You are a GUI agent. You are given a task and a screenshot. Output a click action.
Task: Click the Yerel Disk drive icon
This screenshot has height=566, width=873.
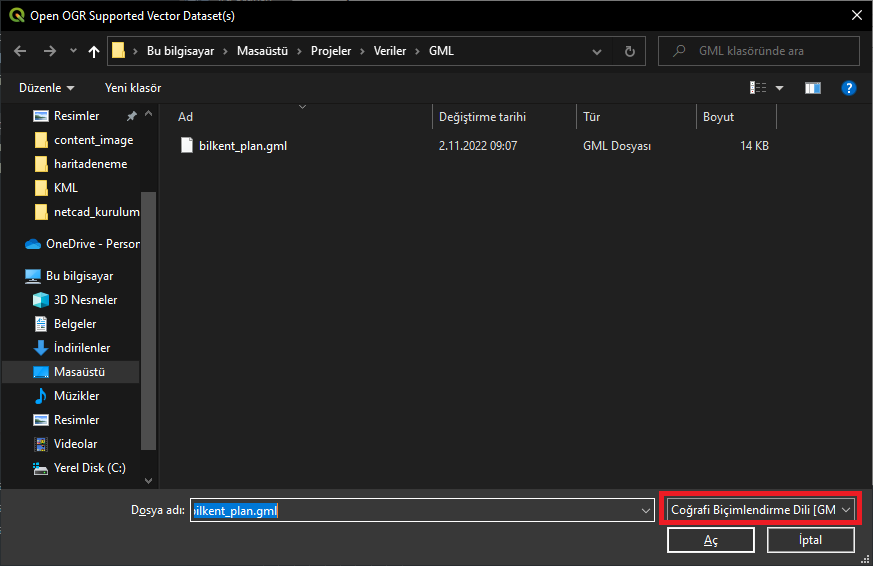click(x=41, y=469)
